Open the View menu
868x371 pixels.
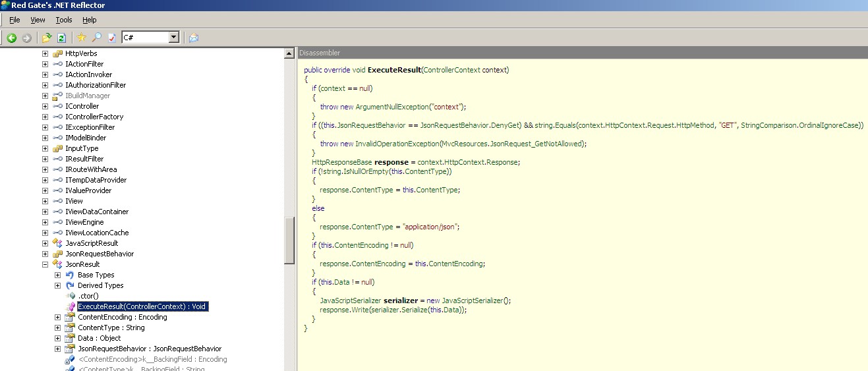tap(38, 20)
